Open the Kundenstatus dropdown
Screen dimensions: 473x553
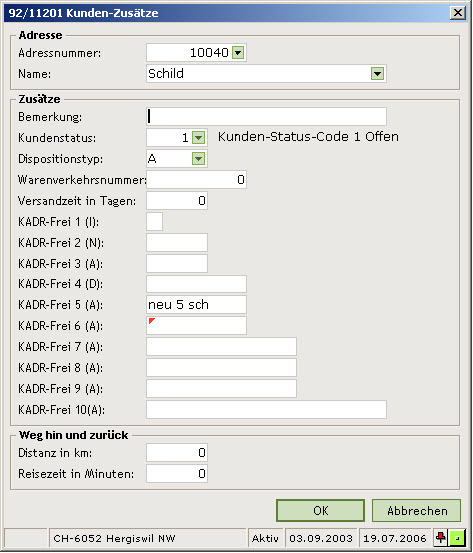pyautogui.click(x=199, y=138)
